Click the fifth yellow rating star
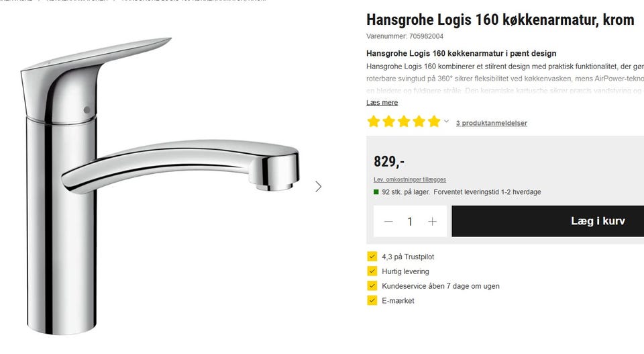The width and height of the screenshot is (644, 354). tap(434, 122)
